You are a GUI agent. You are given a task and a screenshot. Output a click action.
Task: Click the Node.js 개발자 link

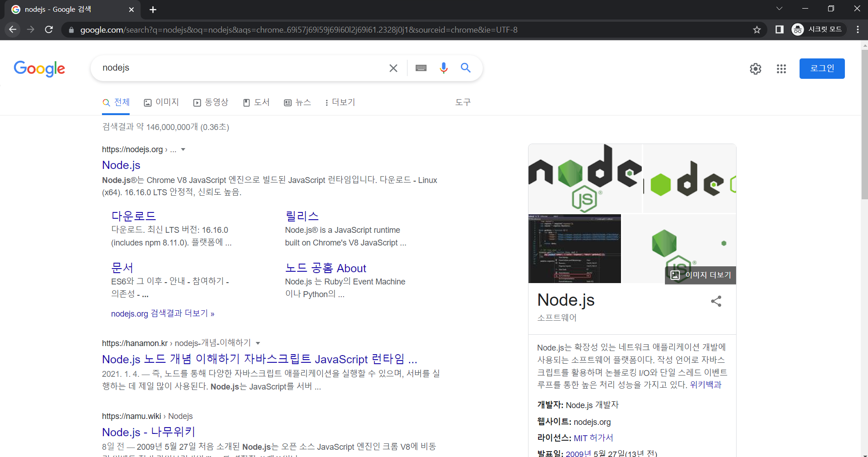592,405
